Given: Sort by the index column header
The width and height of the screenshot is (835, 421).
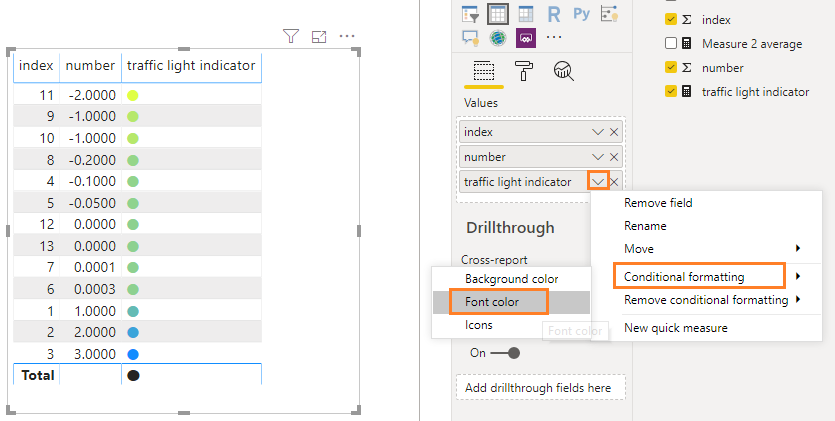Looking at the screenshot, I should [x=36, y=65].
